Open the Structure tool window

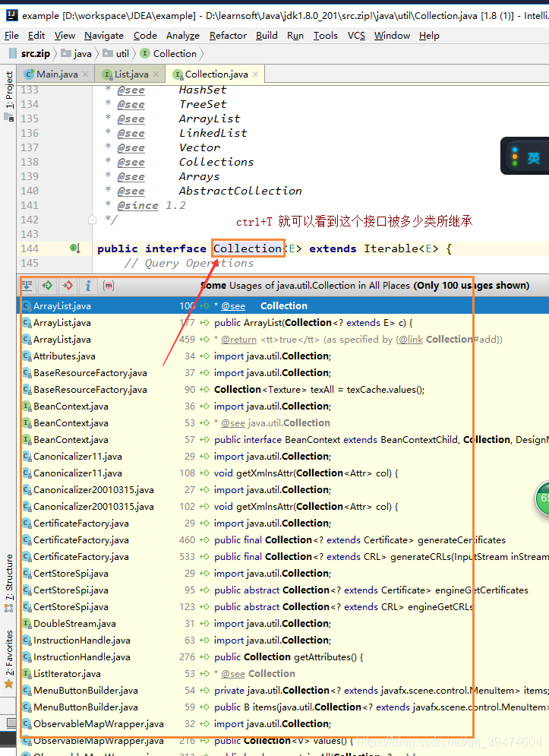coord(9,577)
